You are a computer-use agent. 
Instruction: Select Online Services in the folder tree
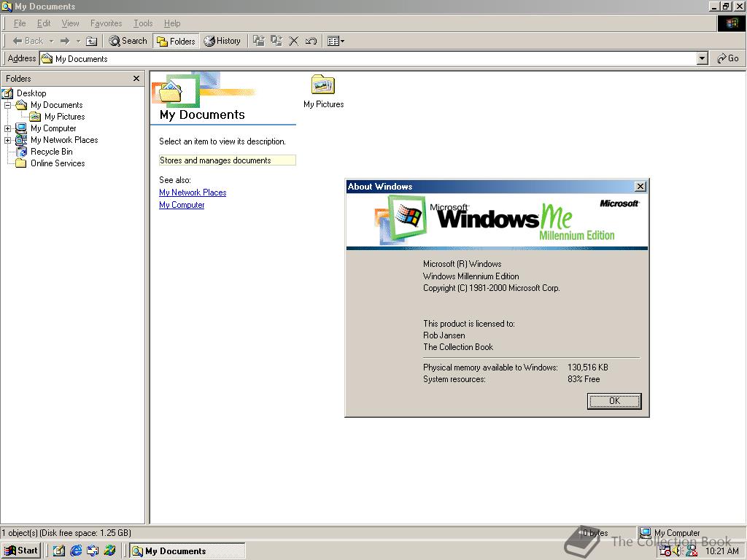pyautogui.click(x=58, y=163)
